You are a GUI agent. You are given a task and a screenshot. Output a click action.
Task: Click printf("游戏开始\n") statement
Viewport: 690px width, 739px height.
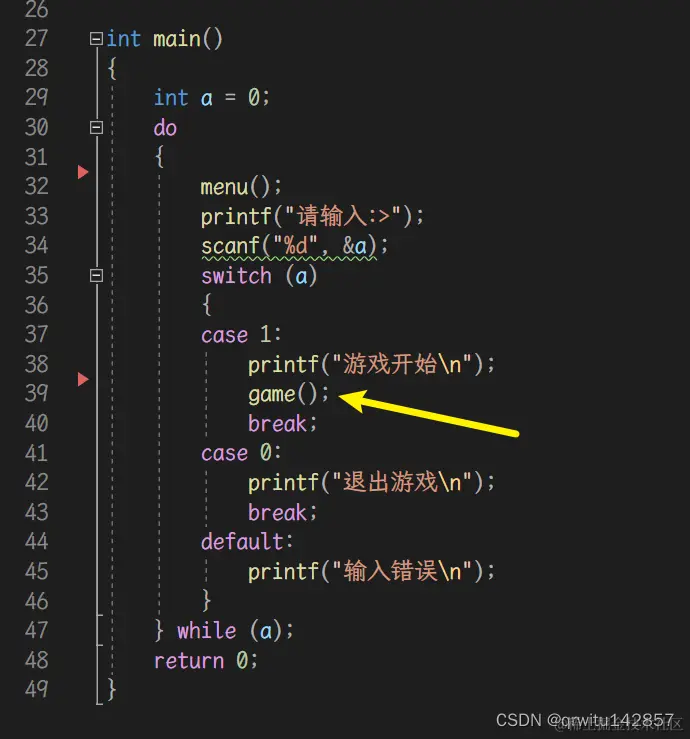click(x=371, y=364)
